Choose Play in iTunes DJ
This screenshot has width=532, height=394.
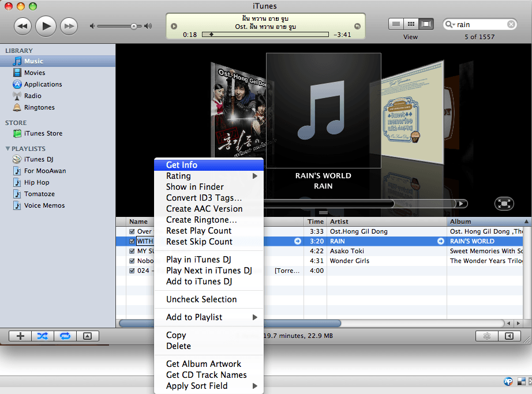tap(209, 260)
